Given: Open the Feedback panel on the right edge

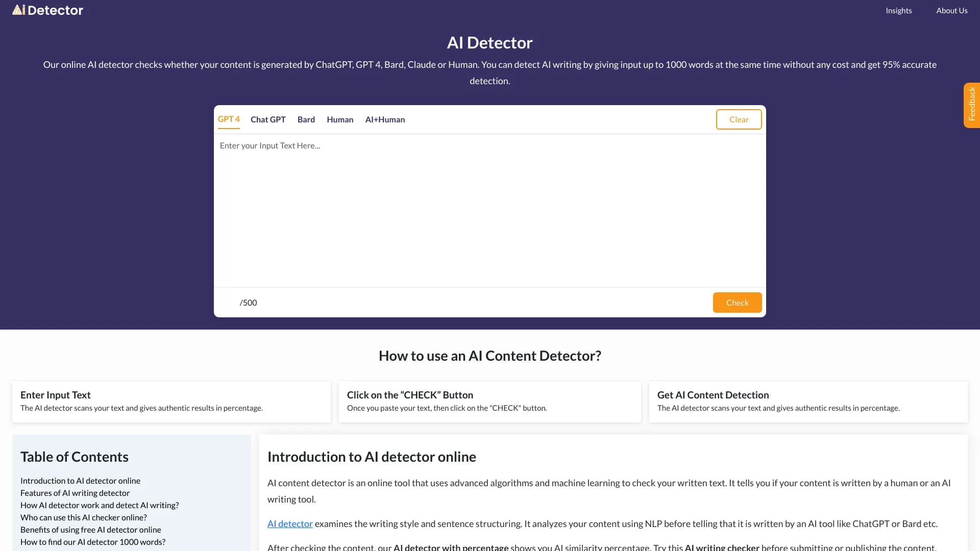Looking at the screenshot, I should [972, 105].
